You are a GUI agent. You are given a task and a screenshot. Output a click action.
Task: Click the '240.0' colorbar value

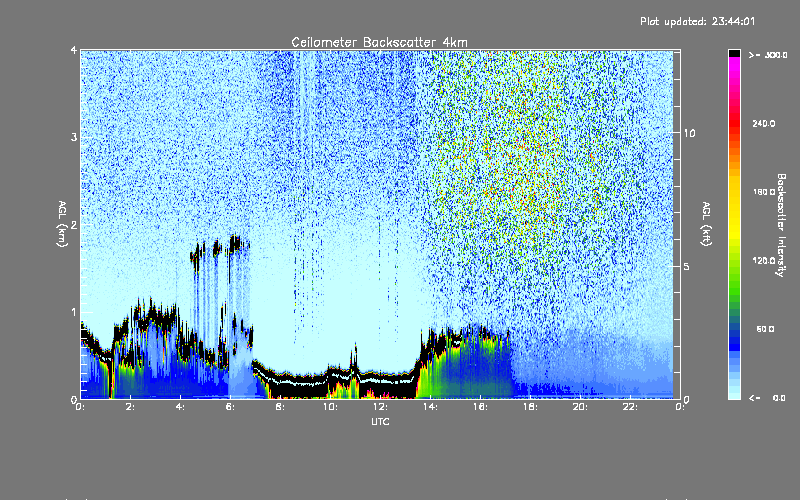pyautogui.click(x=764, y=123)
